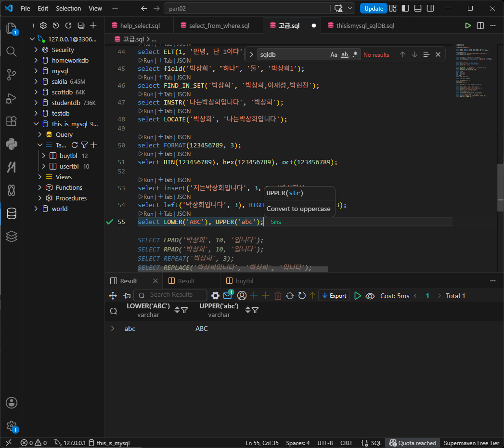
Task: Toggle Use Regular Expression in find widget
Action: (355, 54)
